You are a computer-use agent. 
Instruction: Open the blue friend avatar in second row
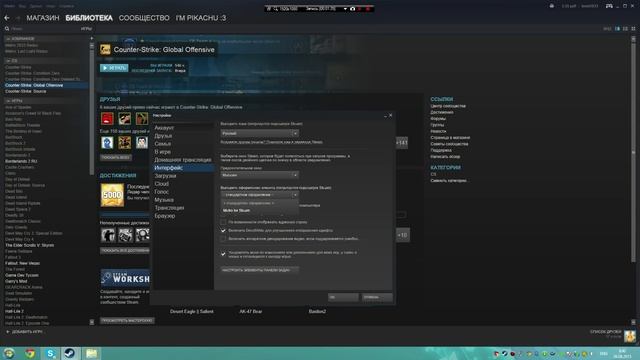pyautogui.click(x=107, y=142)
